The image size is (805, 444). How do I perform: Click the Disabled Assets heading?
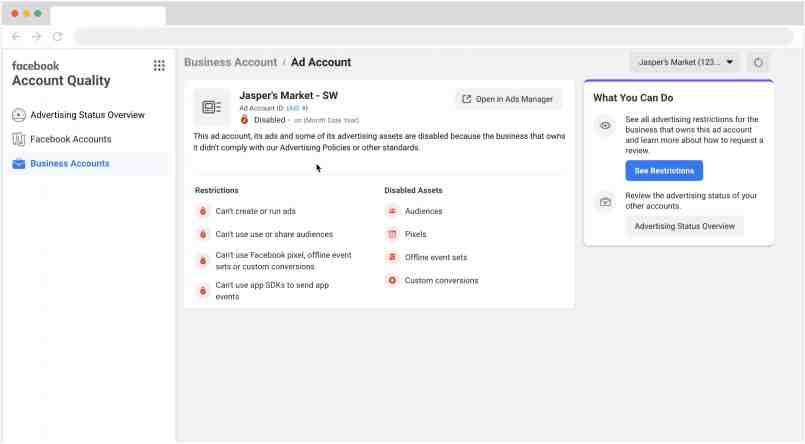[x=413, y=190]
